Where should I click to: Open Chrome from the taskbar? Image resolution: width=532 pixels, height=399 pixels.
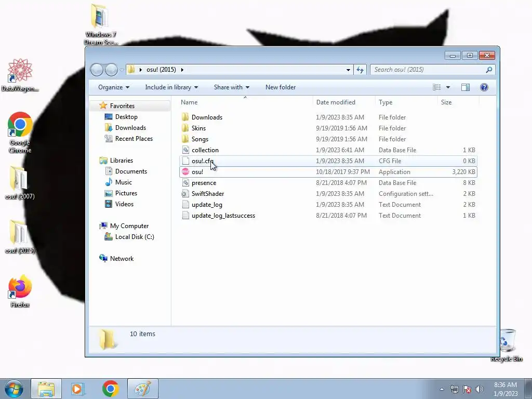click(110, 389)
